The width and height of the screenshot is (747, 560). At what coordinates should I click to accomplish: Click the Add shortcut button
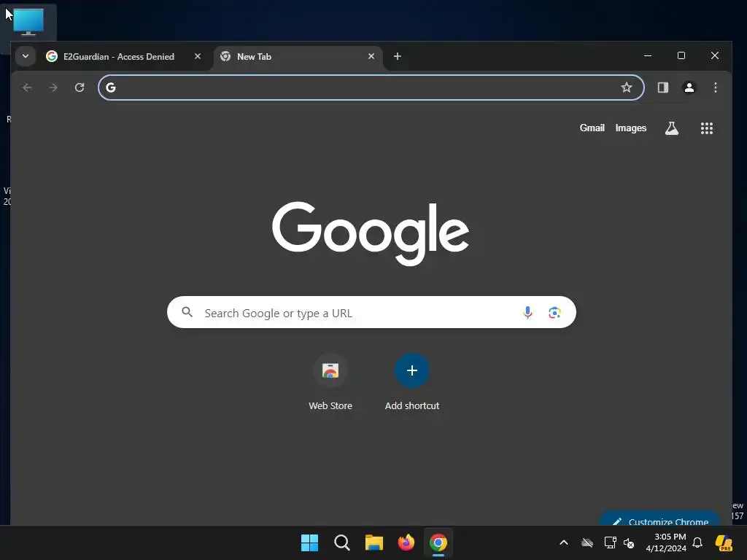click(x=412, y=382)
